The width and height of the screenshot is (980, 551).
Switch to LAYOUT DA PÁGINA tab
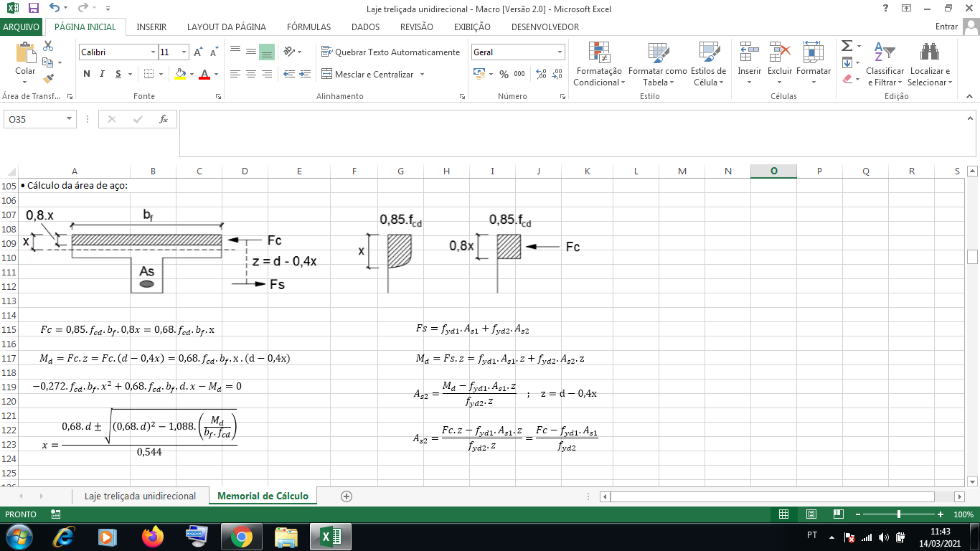[x=227, y=27]
